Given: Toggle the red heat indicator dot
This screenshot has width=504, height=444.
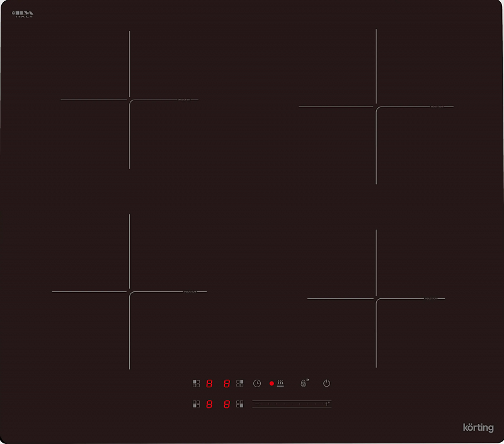Looking at the screenshot, I should point(272,383).
